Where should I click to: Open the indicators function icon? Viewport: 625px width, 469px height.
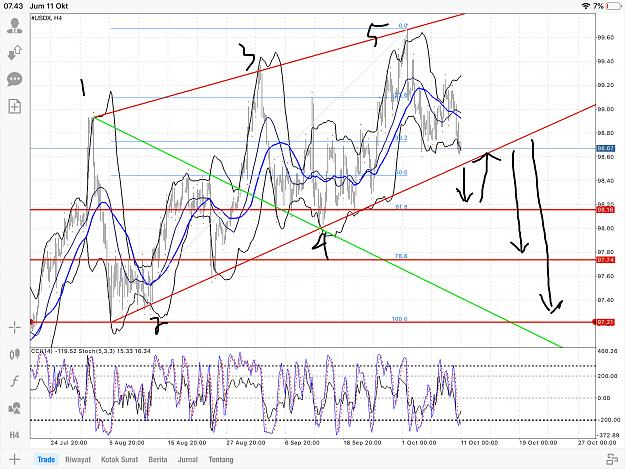click(x=15, y=381)
